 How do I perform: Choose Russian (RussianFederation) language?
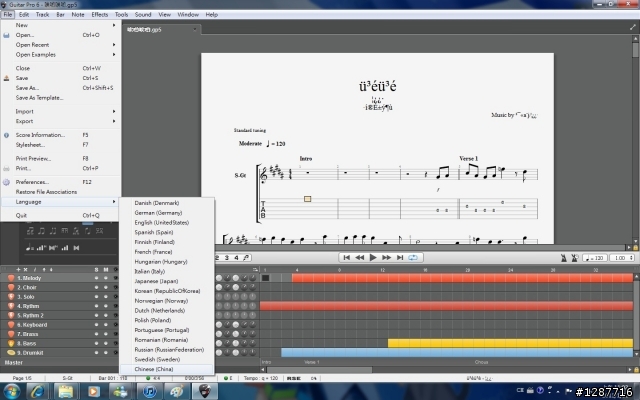[x=169, y=350]
